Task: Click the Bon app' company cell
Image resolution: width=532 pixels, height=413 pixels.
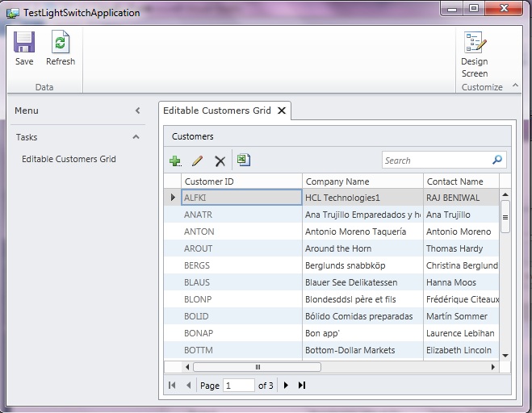Action: (x=362, y=333)
